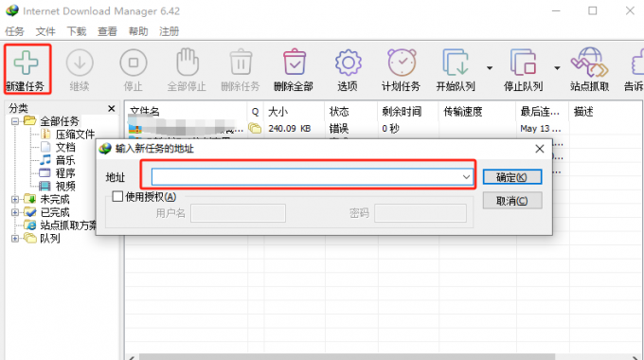Open dropdown arrow next to 停止队列
Viewport: 644px width, 360px height.
click(x=557, y=68)
